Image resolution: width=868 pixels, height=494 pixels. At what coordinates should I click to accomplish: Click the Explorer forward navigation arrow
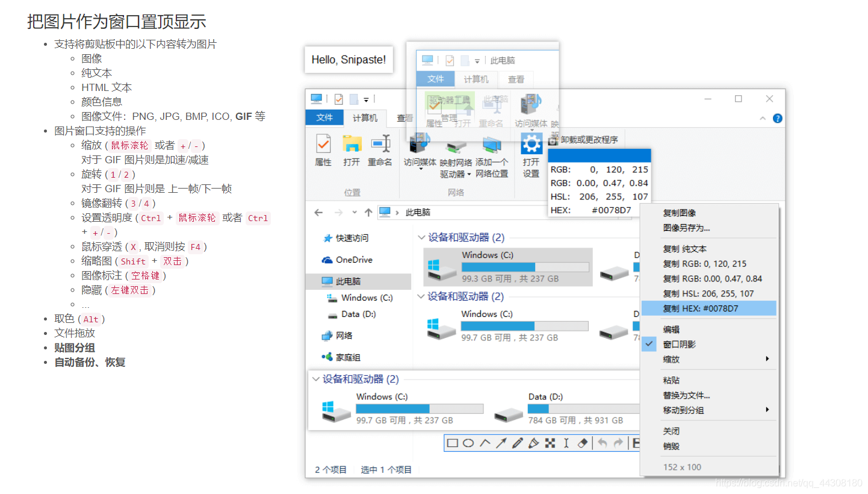(339, 213)
